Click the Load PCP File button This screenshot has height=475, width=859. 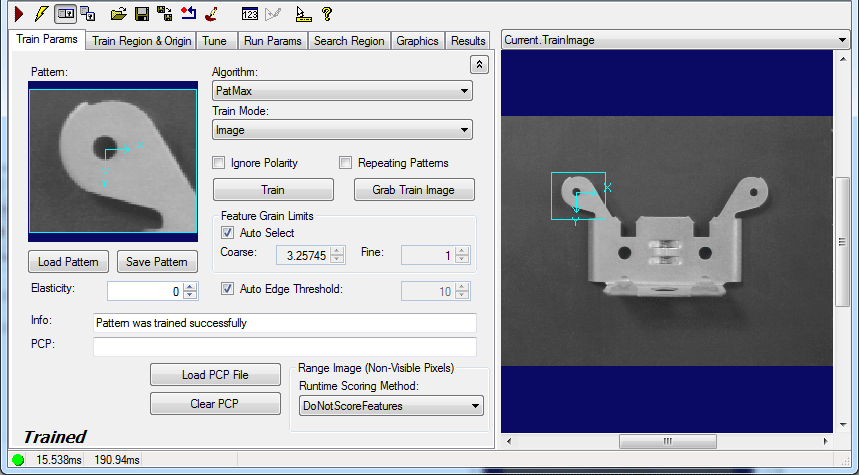(x=215, y=375)
